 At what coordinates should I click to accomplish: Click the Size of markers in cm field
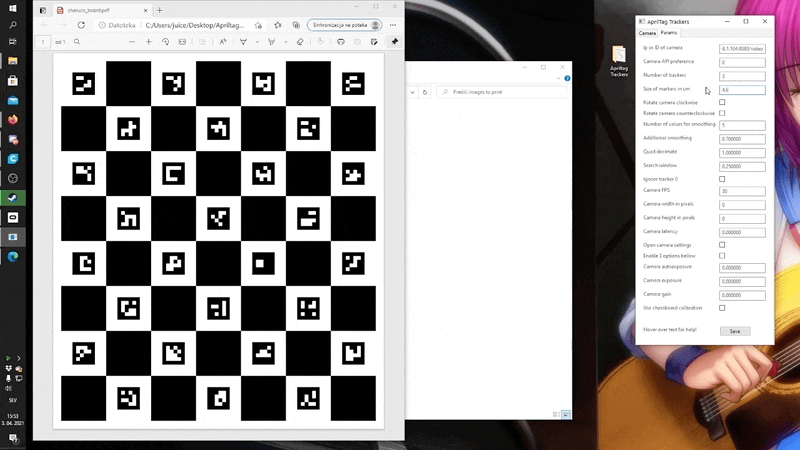(742, 90)
